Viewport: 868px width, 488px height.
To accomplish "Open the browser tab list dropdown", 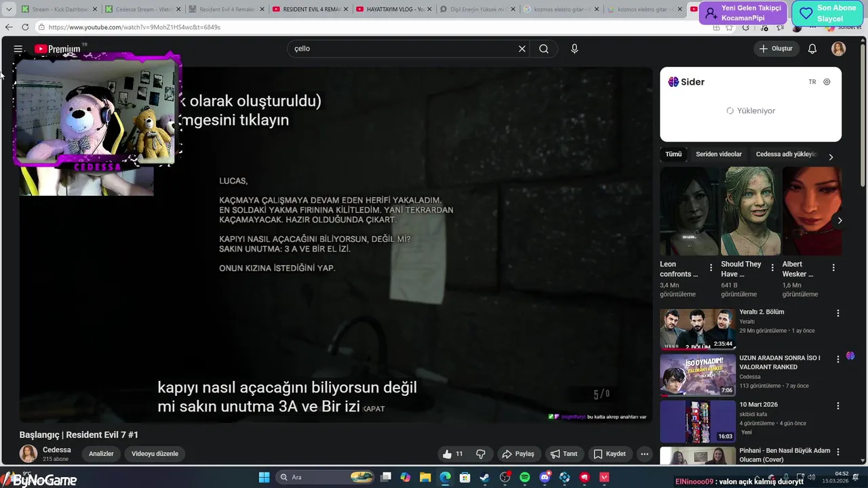I will (9, 9).
